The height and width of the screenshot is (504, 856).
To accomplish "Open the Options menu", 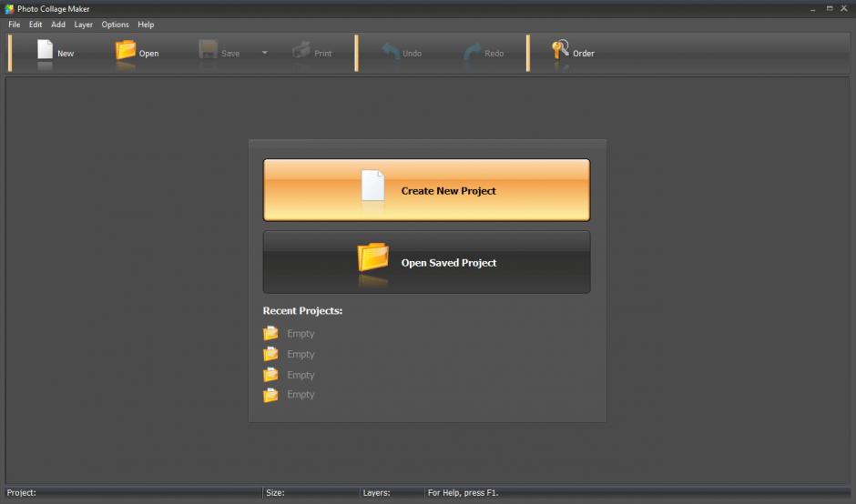I will click(115, 25).
